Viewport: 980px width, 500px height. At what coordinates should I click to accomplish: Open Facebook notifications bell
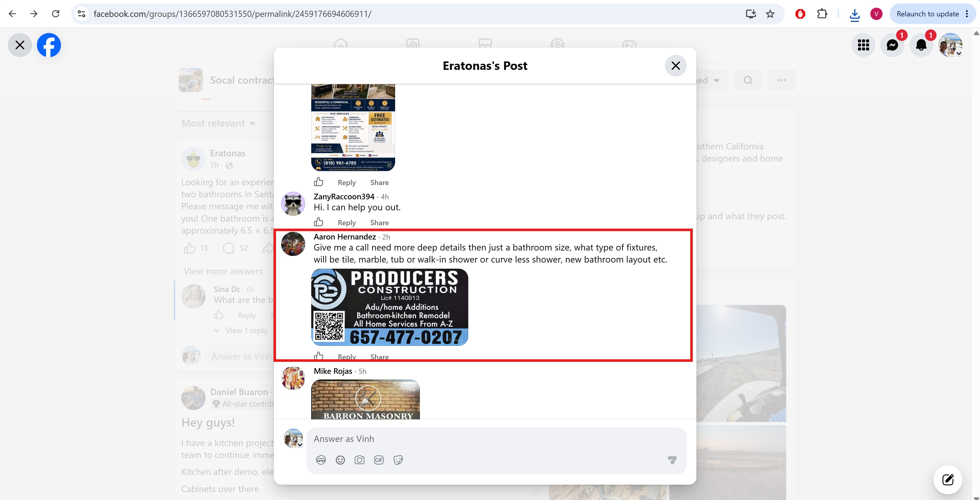[x=921, y=45]
